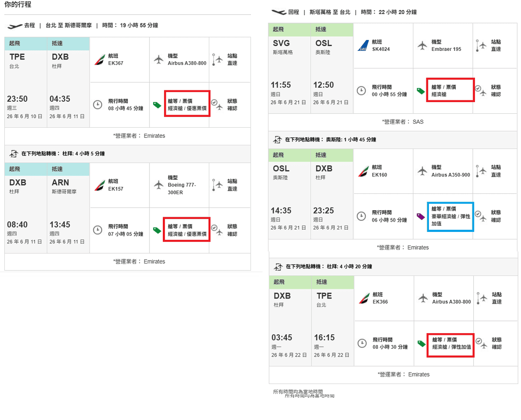The height and width of the screenshot is (420, 521).
Task: Click green fare tag icon on EK157 row
Action: [x=157, y=230]
